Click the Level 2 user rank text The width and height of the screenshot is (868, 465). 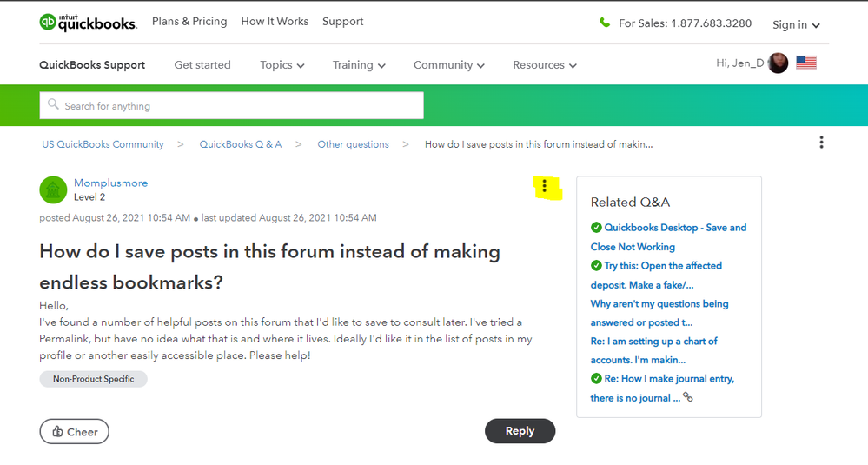(x=89, y=197)
